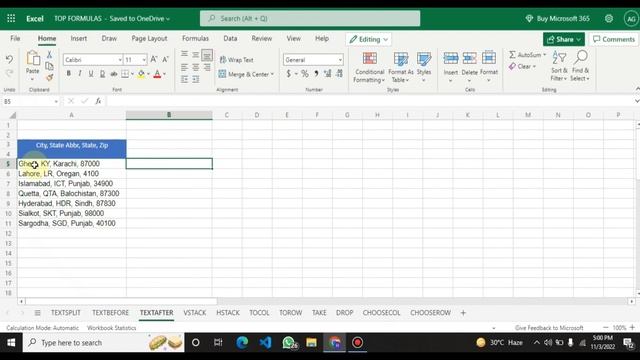Increase font size with grow icon
The image size is (640, 360).
[154, 60]
